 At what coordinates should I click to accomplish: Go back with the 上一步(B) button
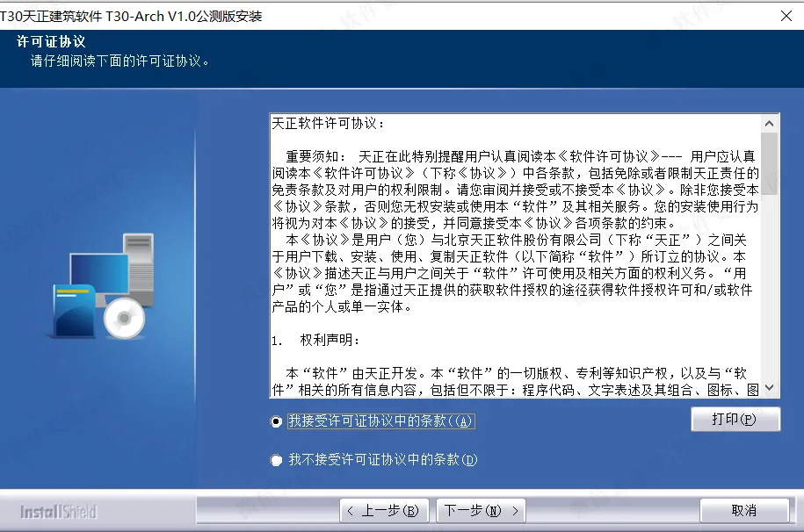tap(383, 510)
